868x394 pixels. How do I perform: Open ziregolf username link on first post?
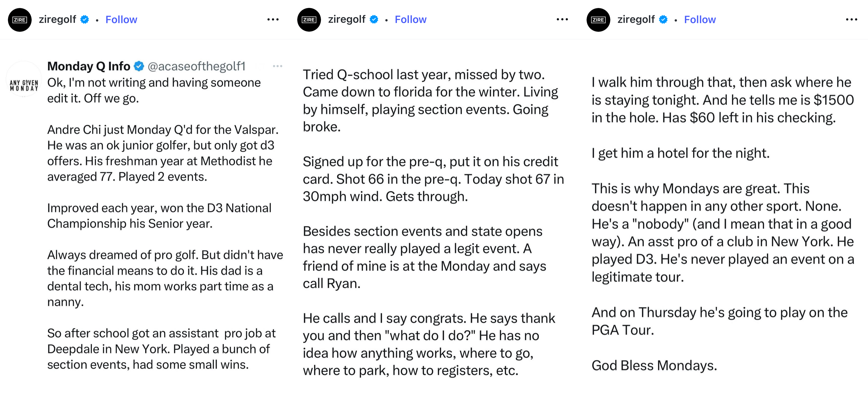[x=57, y=20]
